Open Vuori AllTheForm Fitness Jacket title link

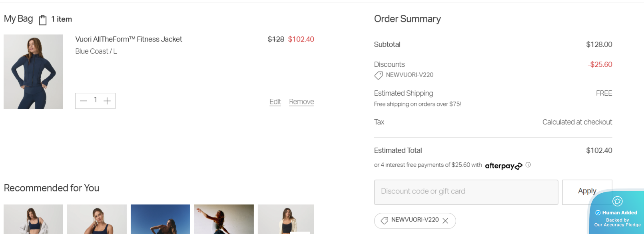(128, 39)
